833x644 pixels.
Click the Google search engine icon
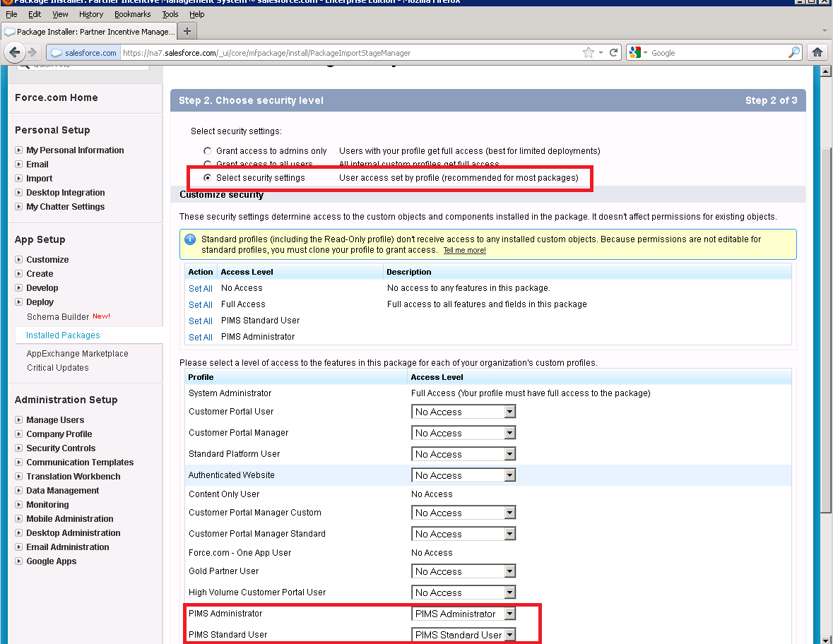coord(634,52)
